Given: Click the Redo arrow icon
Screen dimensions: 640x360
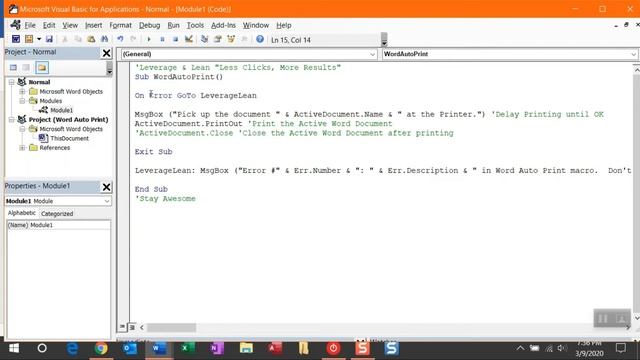Looking at the screenshot, I should coord(133,39).
